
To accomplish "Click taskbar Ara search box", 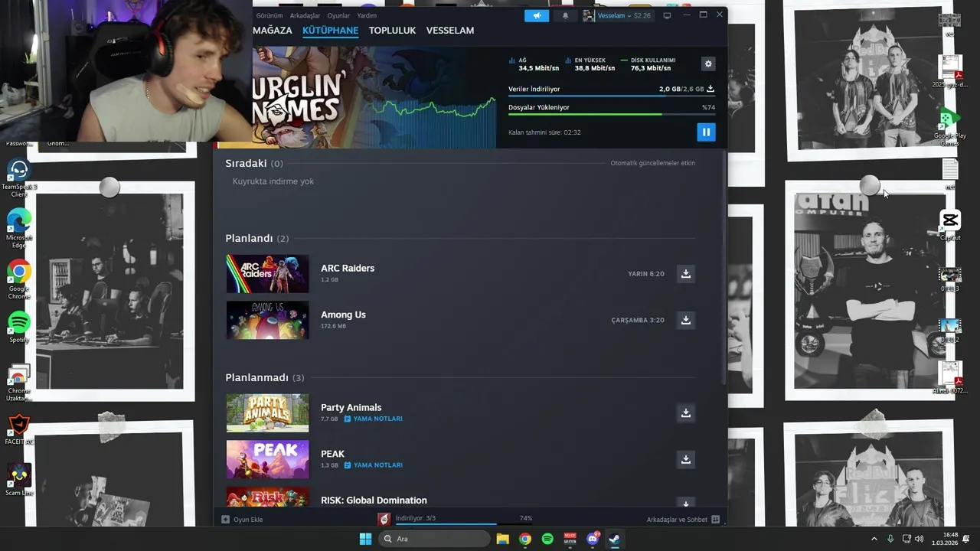I will point(434,539).
